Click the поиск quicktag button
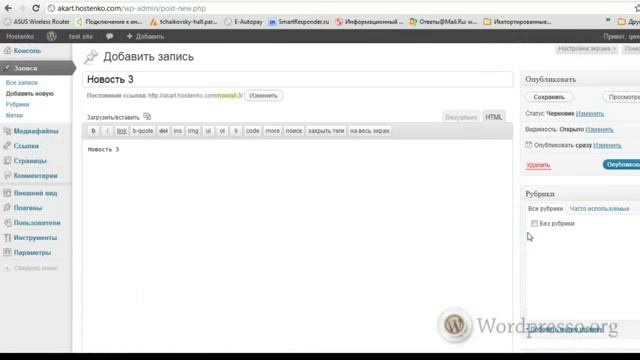The height and width of the screenshot is (360, 640). (x=293, y=131)
